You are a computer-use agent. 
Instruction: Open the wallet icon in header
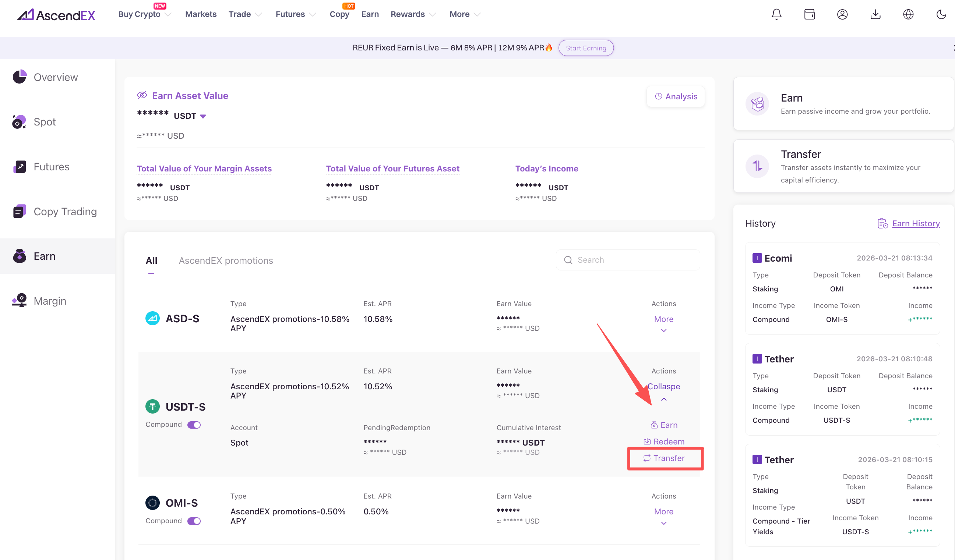click(x=809, y=14)
